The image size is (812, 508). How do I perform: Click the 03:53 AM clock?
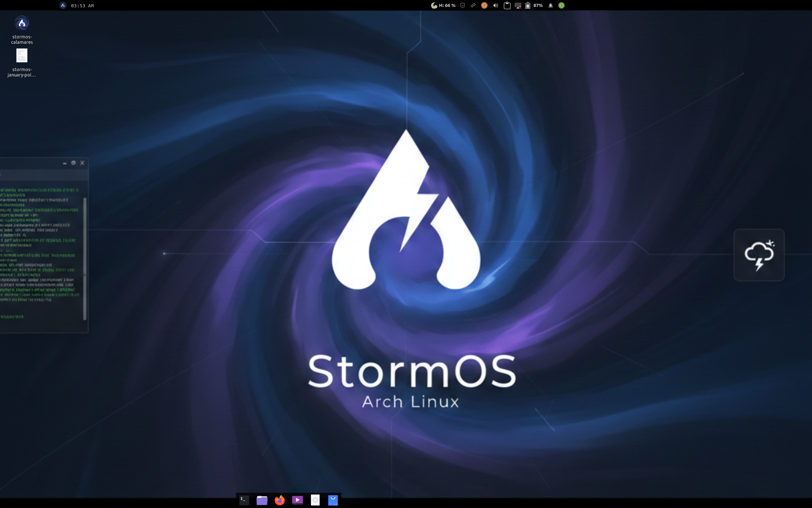[82, 6]
